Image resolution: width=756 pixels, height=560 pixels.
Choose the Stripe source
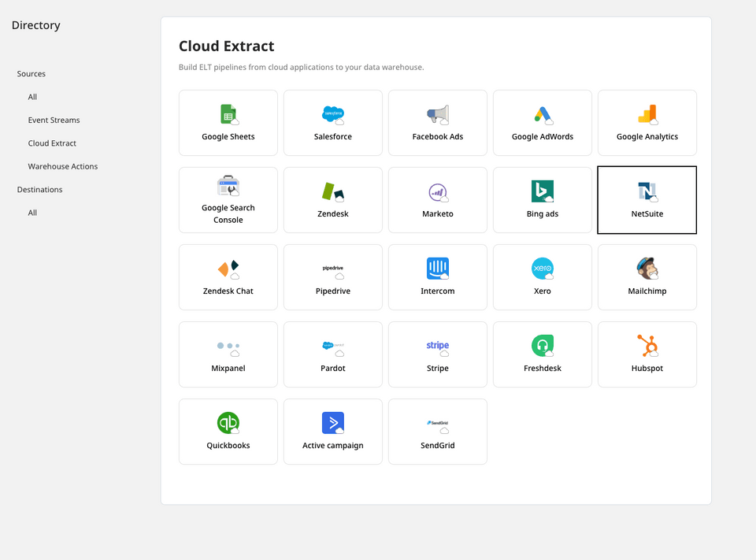pyautogui.click(x=437, y=354)
